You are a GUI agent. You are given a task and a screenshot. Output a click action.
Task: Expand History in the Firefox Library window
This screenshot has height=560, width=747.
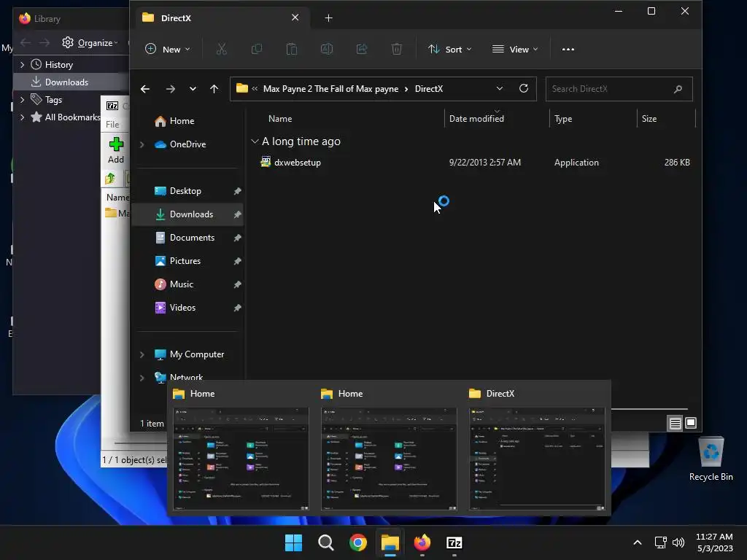click(x=23, y=64)
